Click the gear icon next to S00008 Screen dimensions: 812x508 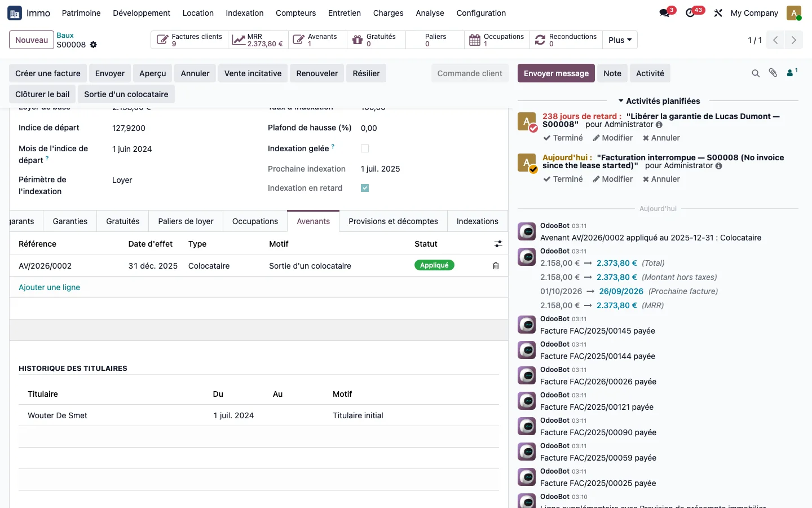94,45
